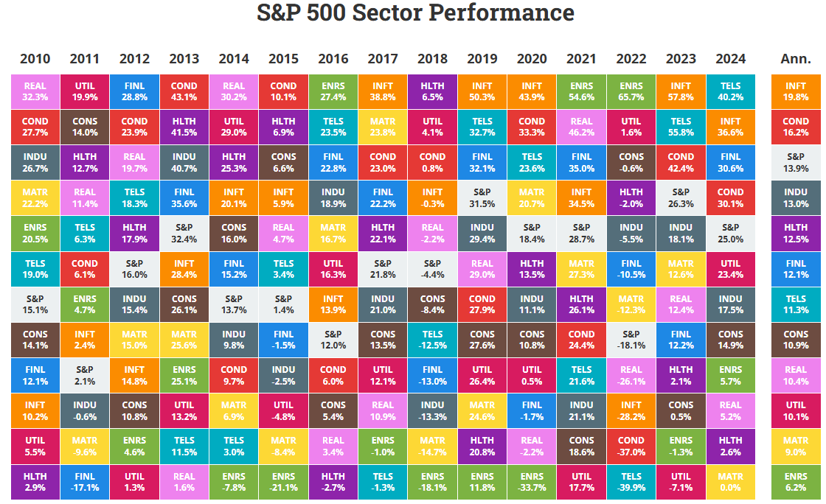826x504 pixels.
Task: Click the Ann. column header
Action: 796,59
